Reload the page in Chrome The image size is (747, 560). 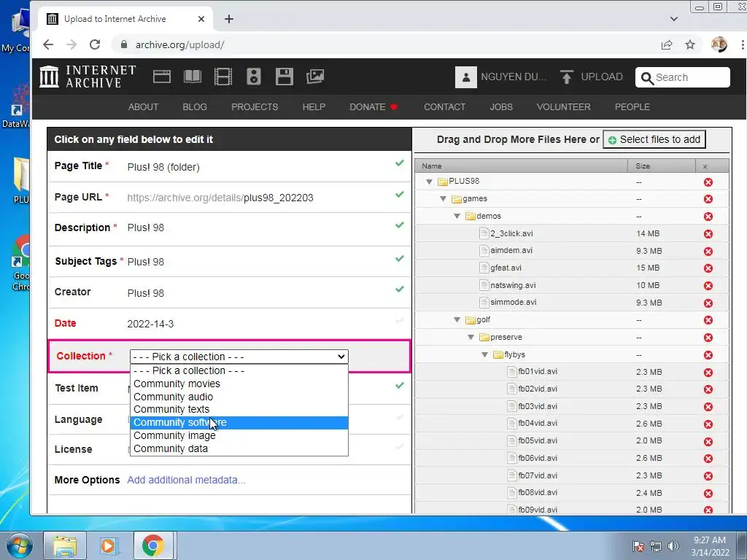(x=95, y=44)
